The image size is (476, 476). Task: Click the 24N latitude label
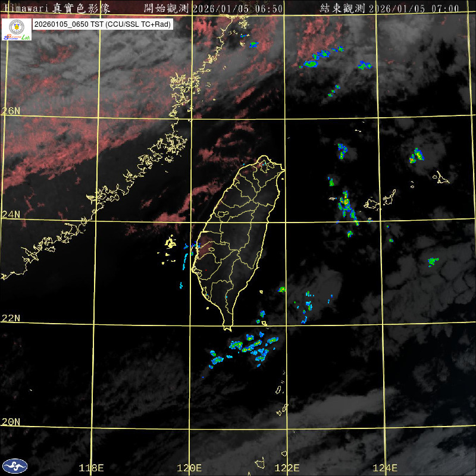[x=11, y=214]
